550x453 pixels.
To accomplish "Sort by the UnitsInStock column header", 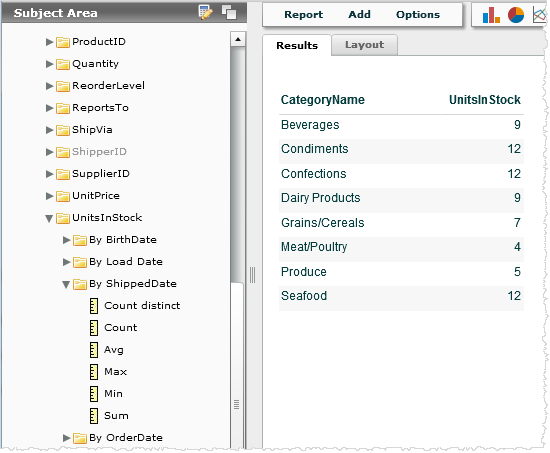I will coord(485,100).
